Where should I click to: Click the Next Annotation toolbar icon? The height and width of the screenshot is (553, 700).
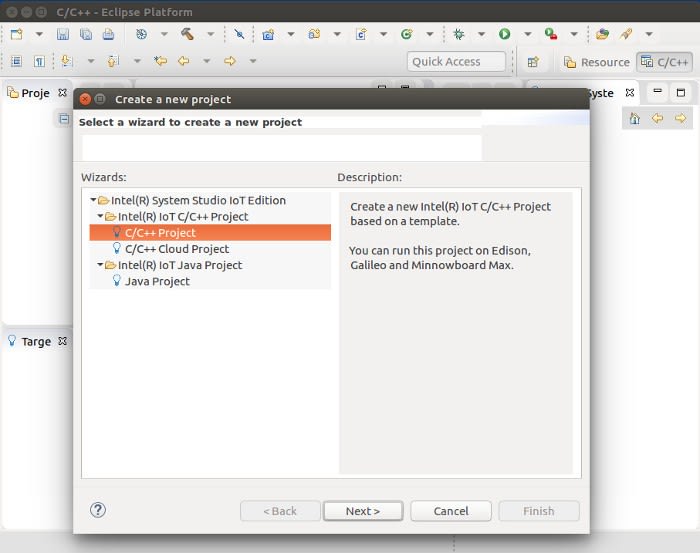[67, 61]
